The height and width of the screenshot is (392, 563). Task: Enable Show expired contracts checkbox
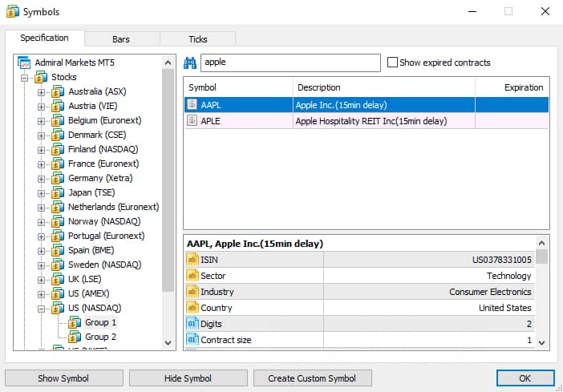pyautogui.click(x=392, y=63)
